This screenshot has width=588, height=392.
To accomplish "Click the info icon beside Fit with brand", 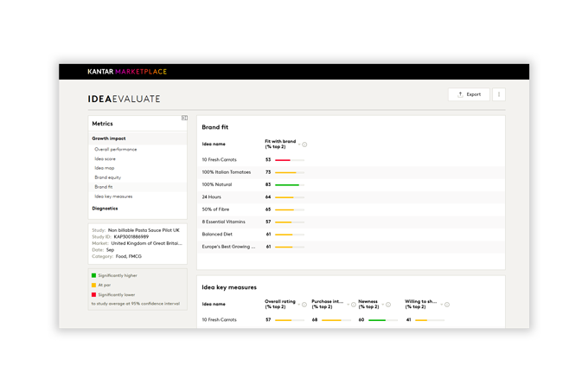I will click(304, 145).
